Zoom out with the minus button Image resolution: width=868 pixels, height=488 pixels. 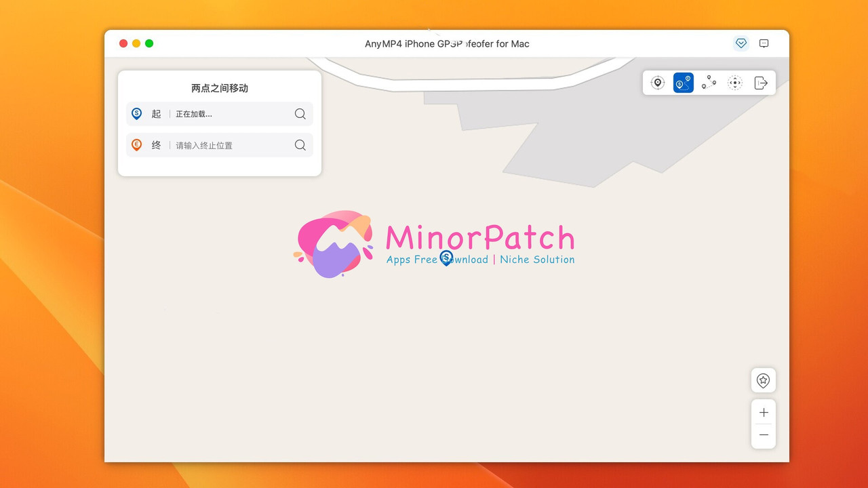764,435
